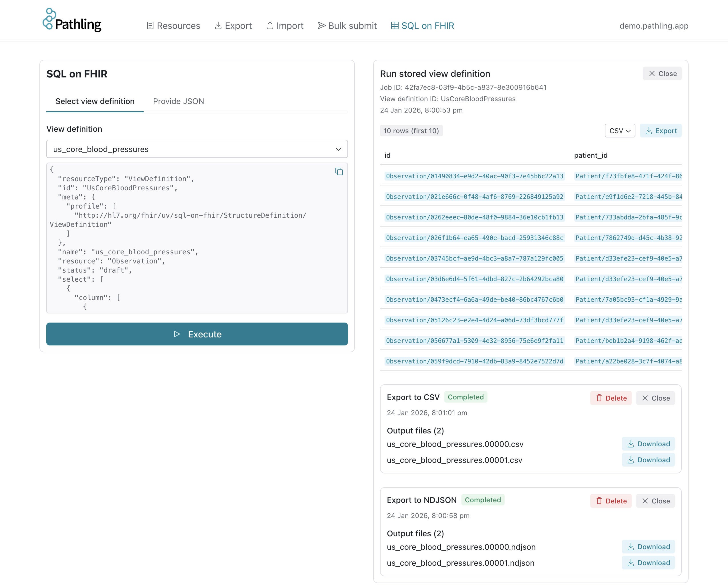The width and height of the screenshot is (728, 588).
Task: Open Observation/01490834-e9d2-40ac-90f3-7e45b6c22a13
Action: click(x=475, y=176)
